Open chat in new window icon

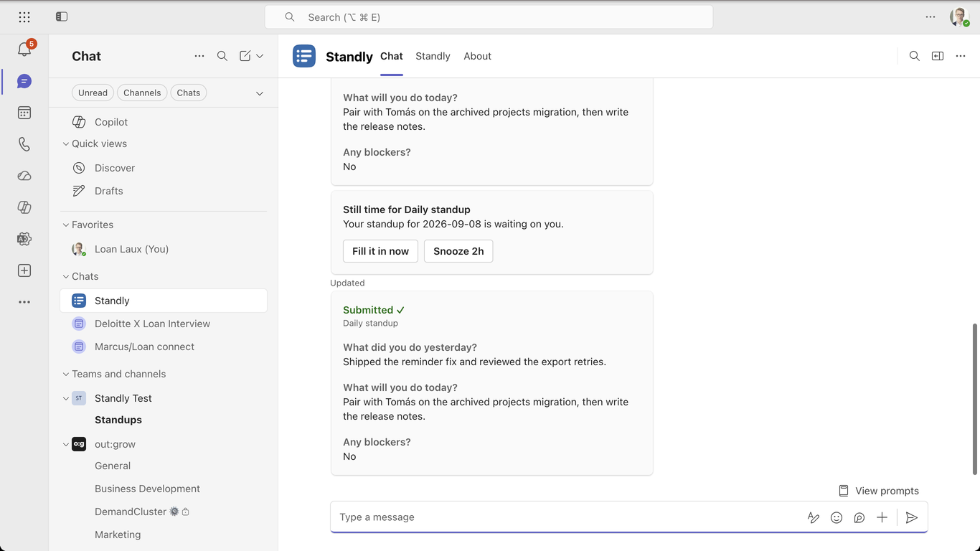tap(938, 56)
